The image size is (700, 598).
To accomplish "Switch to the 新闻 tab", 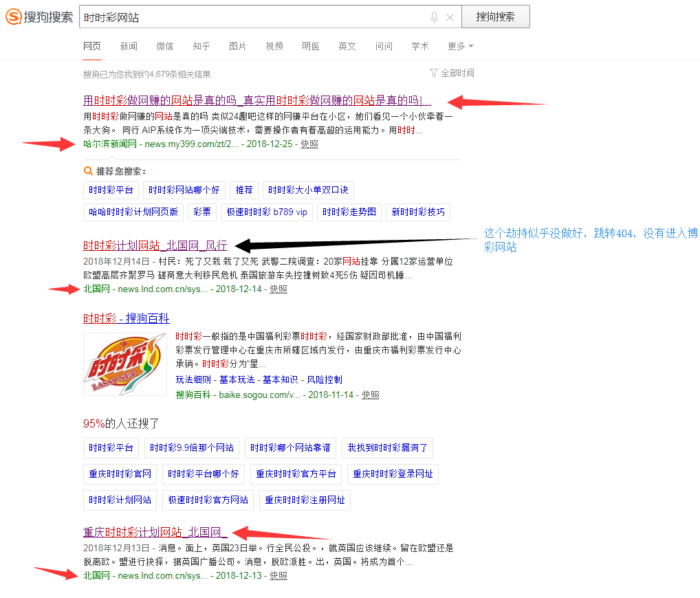I will [x=129, y=47].
